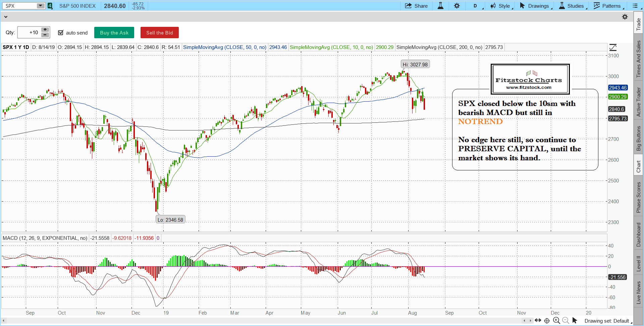Image resolution: width=644 pixels, height=326 pixels.
Task: Click the zoom in magnifier icon
Action: [556, 321]
